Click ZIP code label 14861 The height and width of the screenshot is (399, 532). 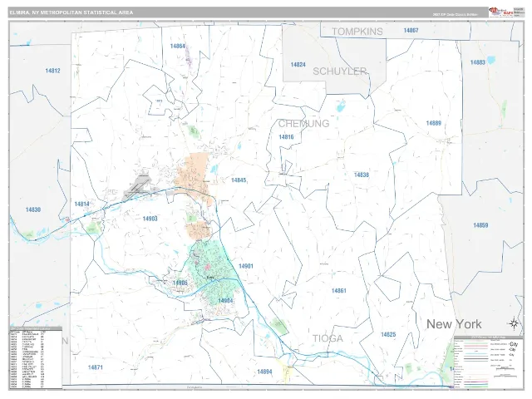point(338,291)
